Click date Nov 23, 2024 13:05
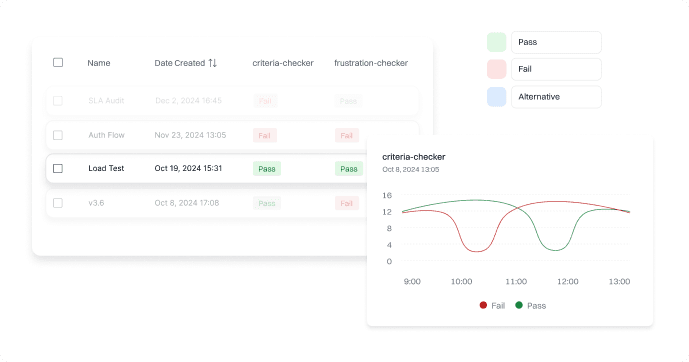689x362 pixels. pyautogui.click(x=190, y=135)
